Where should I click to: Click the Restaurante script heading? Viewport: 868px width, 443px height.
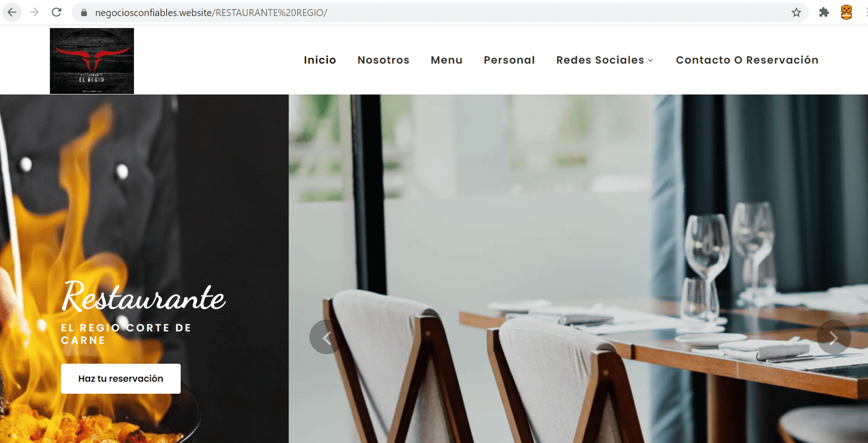coord(144,297)
